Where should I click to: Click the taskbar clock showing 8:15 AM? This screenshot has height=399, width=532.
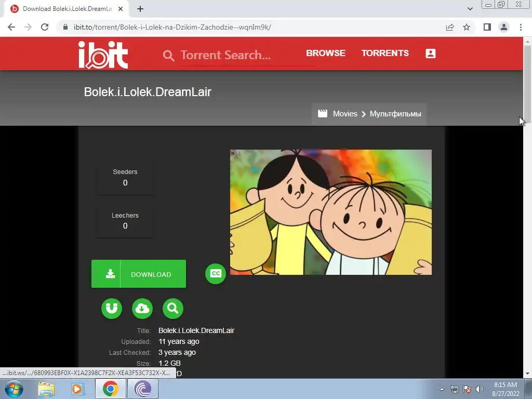506,389
